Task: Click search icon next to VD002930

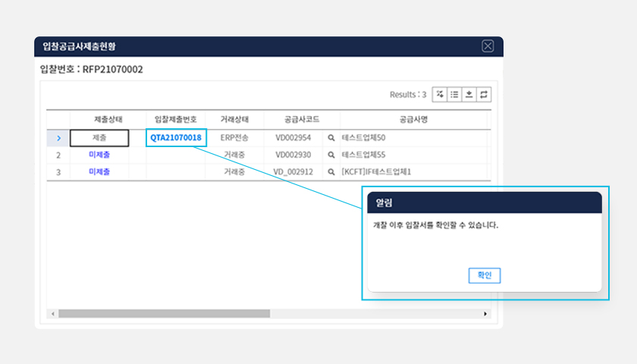Action: (331, 155)
